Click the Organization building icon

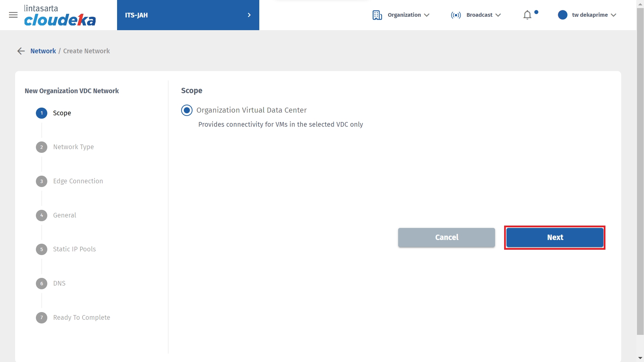coord(377,15)
